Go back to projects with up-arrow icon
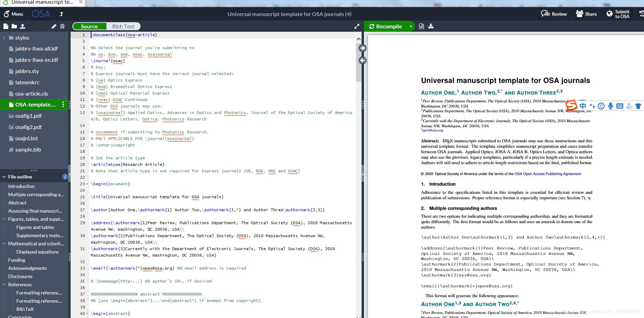 pyautogui.click(x=61, y=14)
